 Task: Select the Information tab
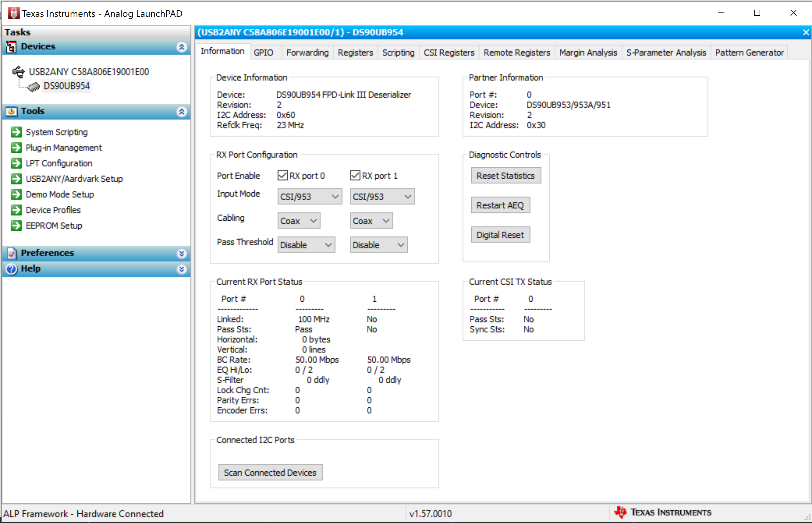pyautogui.click(x=223, y=51)
